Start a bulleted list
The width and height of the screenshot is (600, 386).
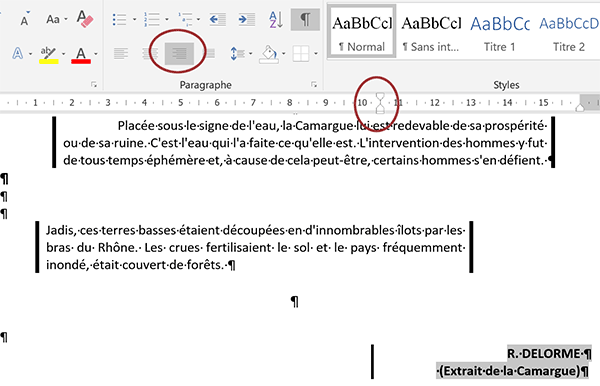tap(120, 19)
